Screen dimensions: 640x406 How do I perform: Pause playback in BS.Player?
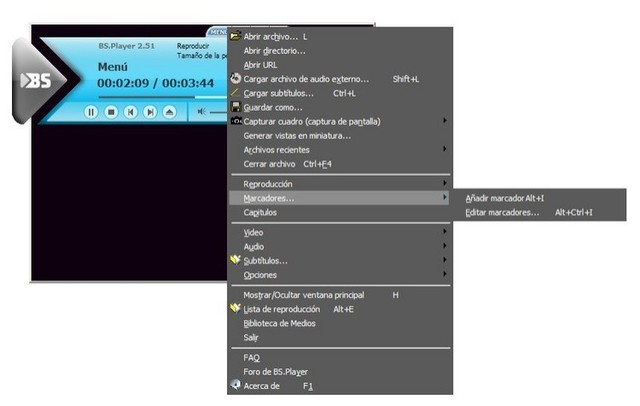91,112
